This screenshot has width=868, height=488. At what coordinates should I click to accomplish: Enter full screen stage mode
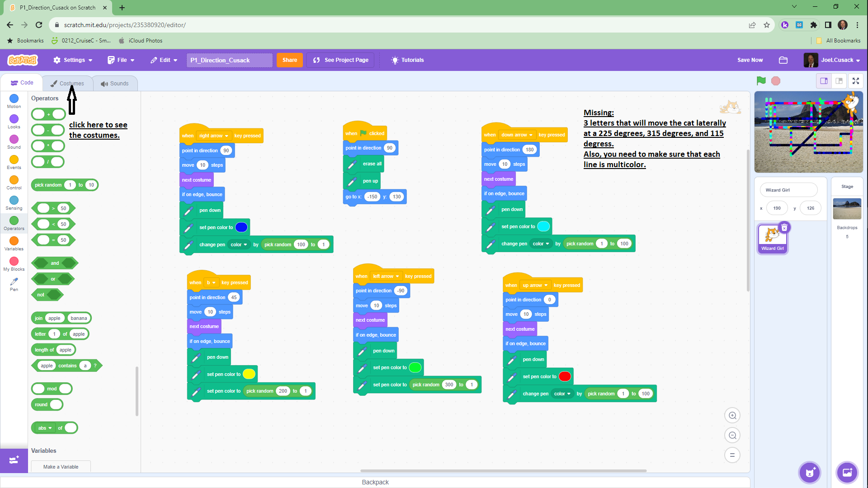[856, 81]
